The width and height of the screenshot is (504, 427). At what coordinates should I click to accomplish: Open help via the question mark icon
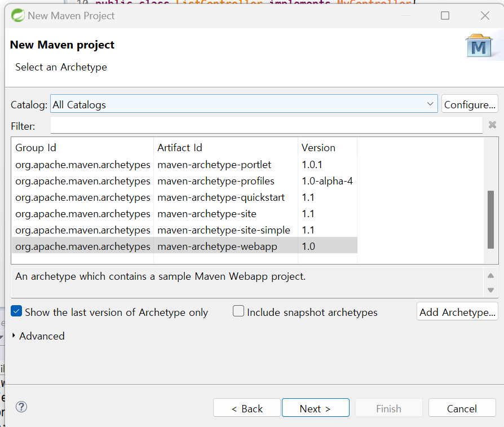tap(21, 407)
